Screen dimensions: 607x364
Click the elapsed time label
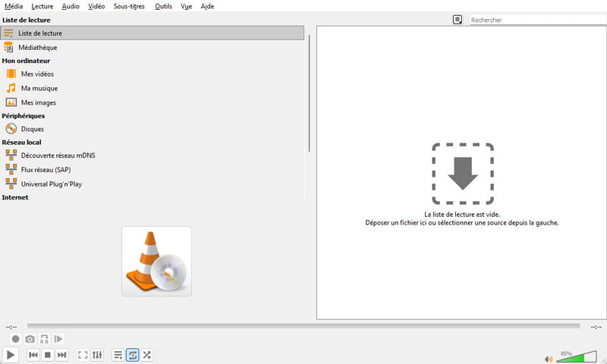[x=11, y=327]
